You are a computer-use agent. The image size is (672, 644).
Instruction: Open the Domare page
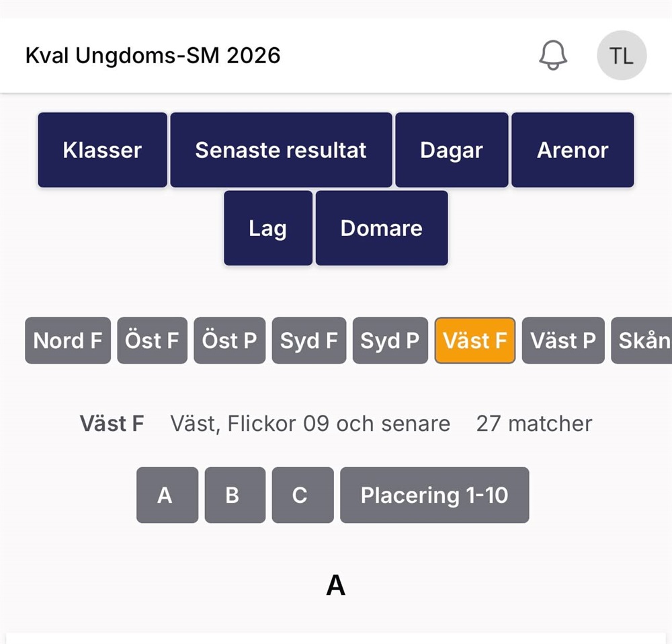pyautogui.click(x=382, y=228)
